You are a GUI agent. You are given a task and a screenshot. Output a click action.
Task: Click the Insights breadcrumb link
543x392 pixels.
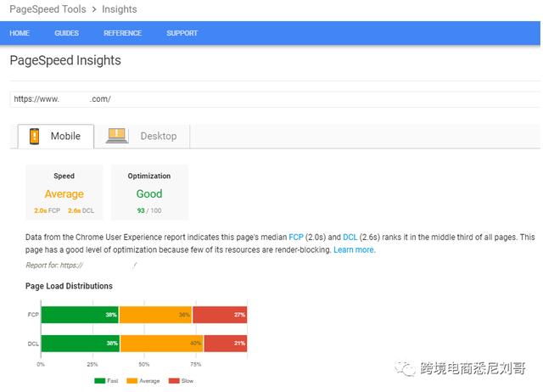(x=120, y=9)
